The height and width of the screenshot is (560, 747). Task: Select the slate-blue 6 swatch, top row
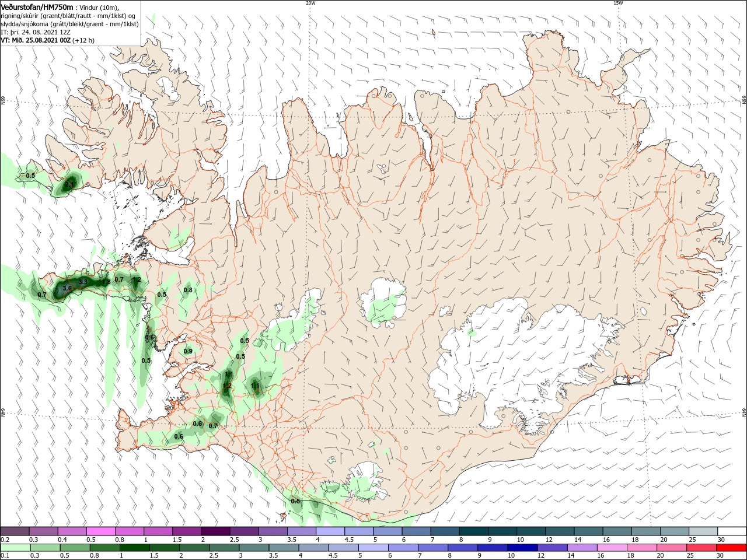click(416, 531)
